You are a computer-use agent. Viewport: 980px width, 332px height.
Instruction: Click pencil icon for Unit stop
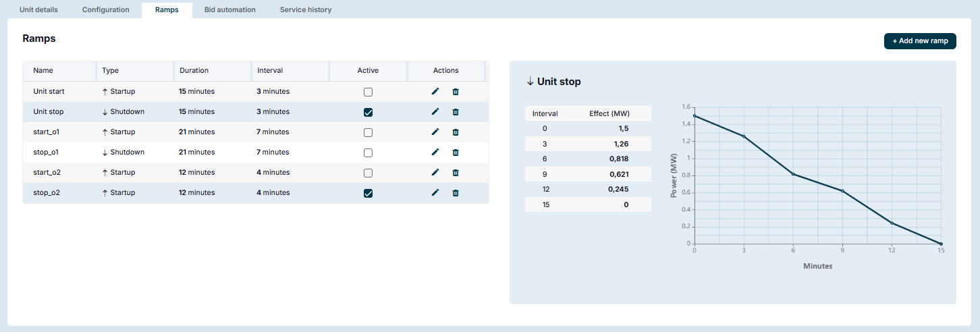435,112
